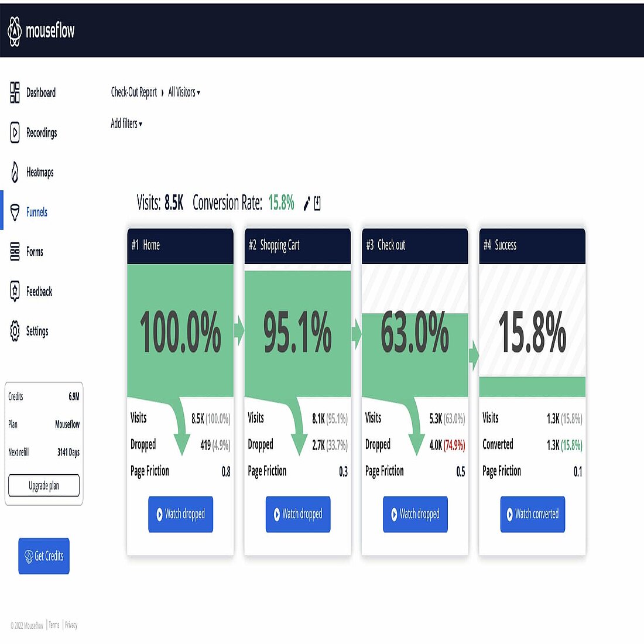Open the Forms section
The height and width of the screenshot is (644, 644).
point(29,252)
